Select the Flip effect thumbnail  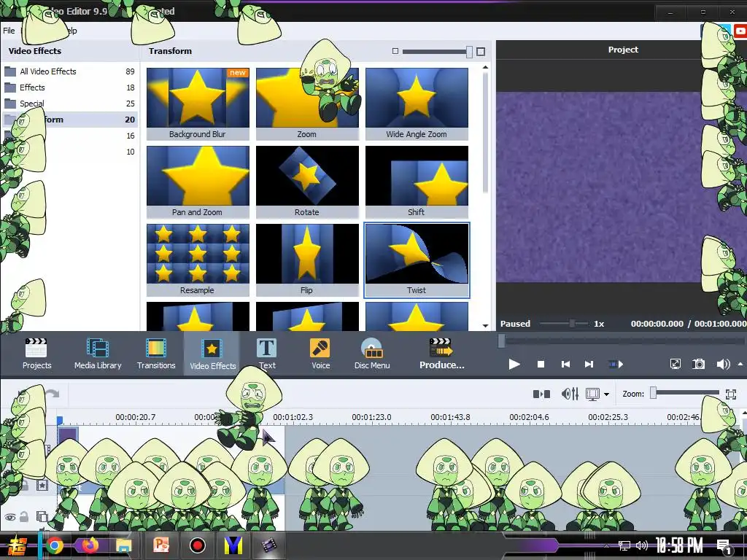click(x=307, y=260)
